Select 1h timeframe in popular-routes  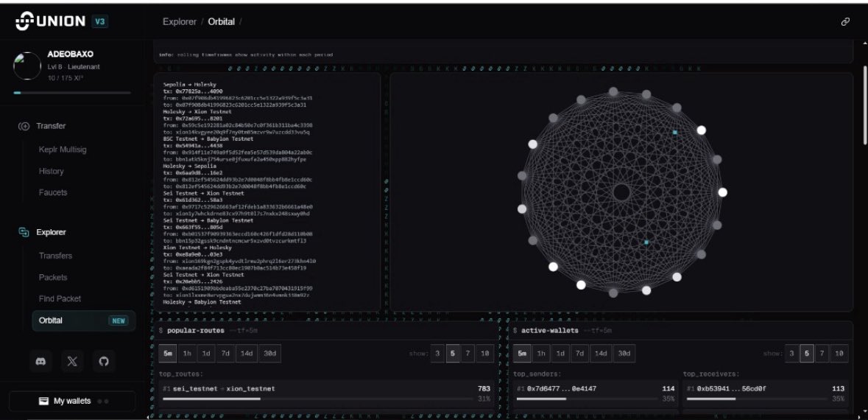tap(187, 354)
